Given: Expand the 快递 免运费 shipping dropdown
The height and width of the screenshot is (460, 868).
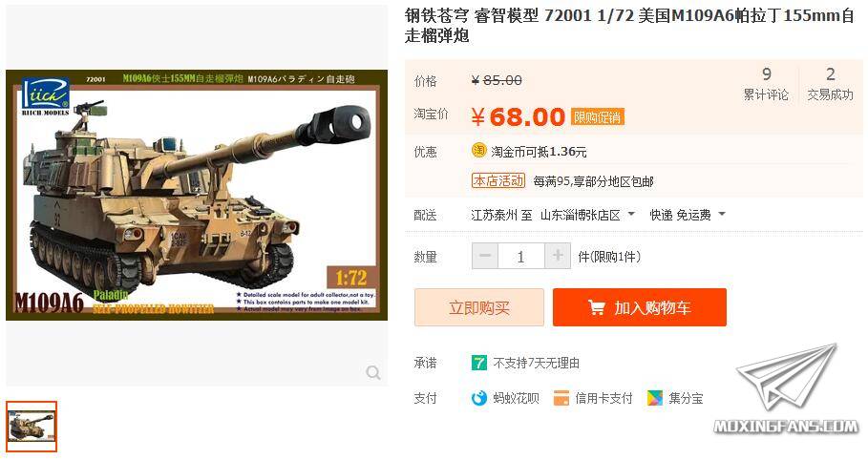Looking at the screenshot, I should tap(687, 215).
